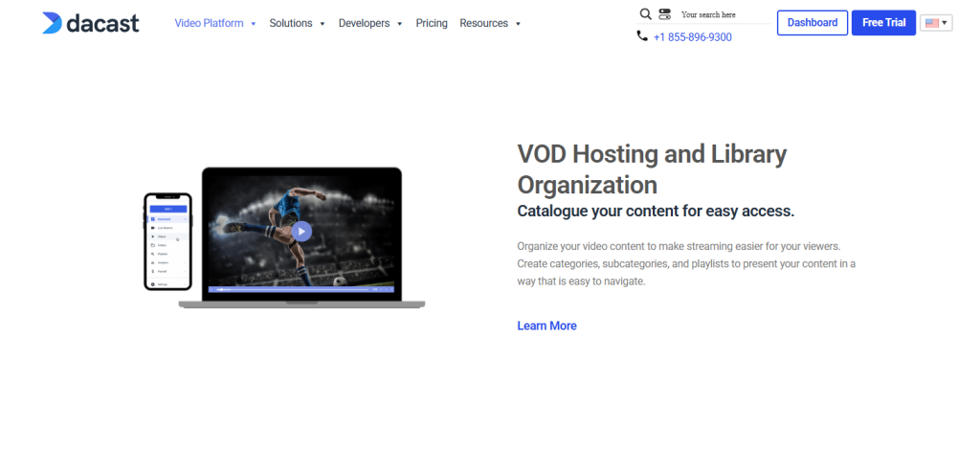This screenshot has height=471, width=980.
Task: Click the 'Organize your video content' paragraph
Action: (686, 263)
